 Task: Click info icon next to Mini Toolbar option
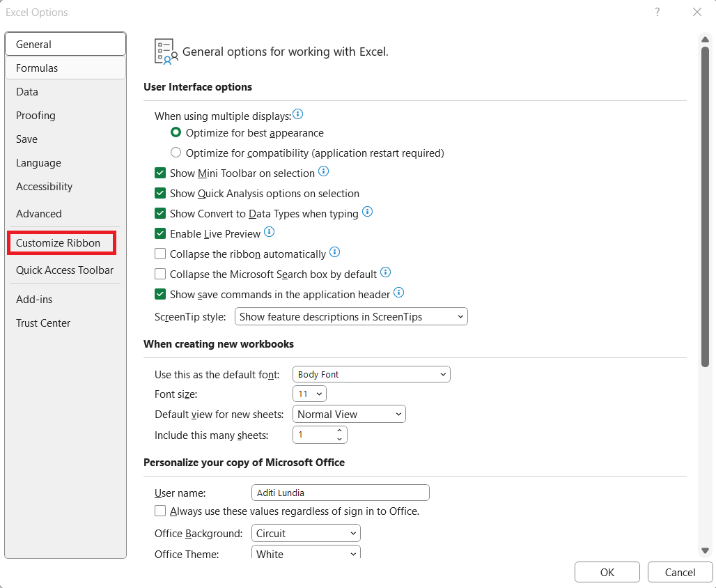(x=323, y=171)
